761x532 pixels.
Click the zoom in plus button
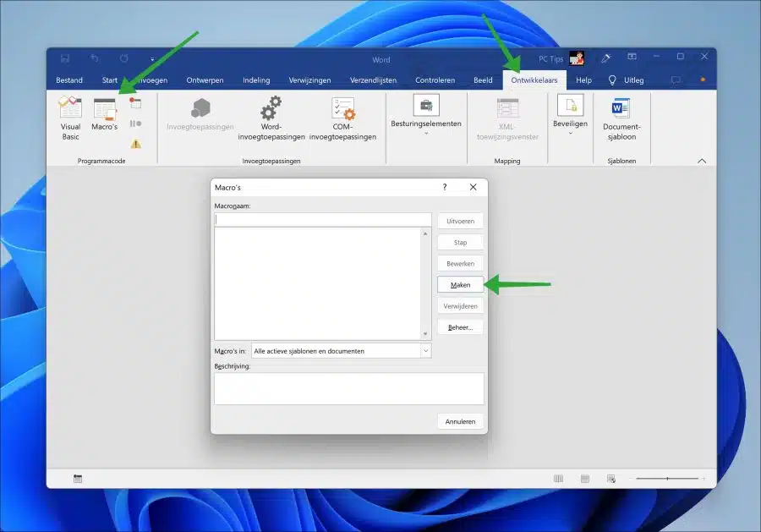(x=704, y=479)
